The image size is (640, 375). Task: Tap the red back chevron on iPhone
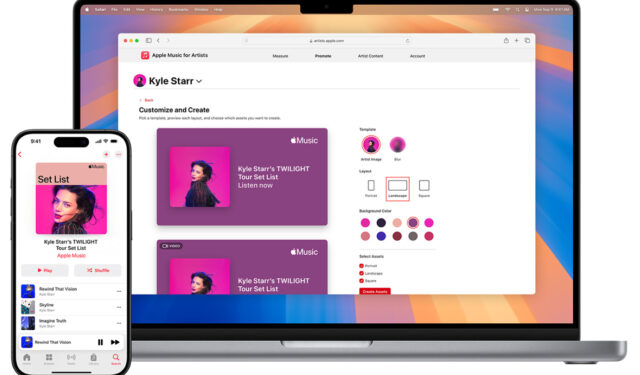pos(20,154)
